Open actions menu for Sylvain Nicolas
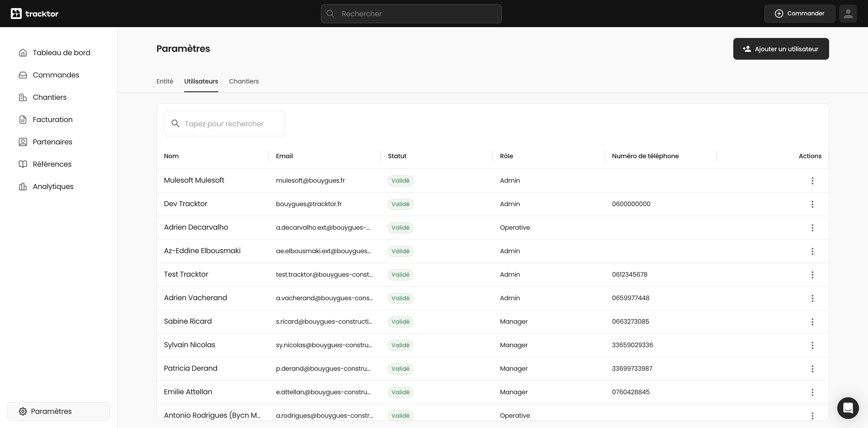Image resolution: width=868 pixels, height=428 pixels. 813,345
